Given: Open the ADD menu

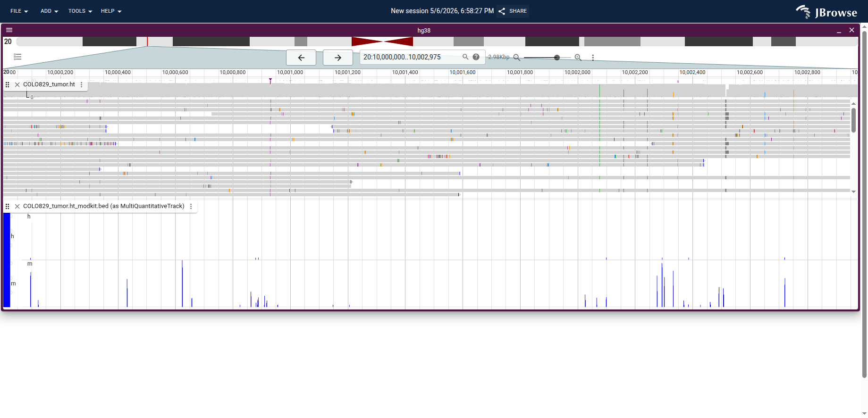Looking at the screenshot, I should tap(49, 11).
